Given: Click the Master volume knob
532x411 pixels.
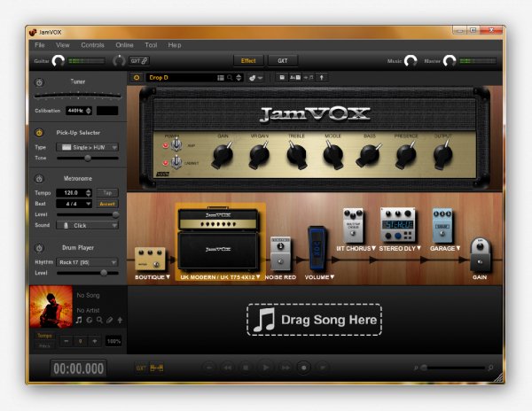Looking at the screenshot, I should (x=450, y=61).
